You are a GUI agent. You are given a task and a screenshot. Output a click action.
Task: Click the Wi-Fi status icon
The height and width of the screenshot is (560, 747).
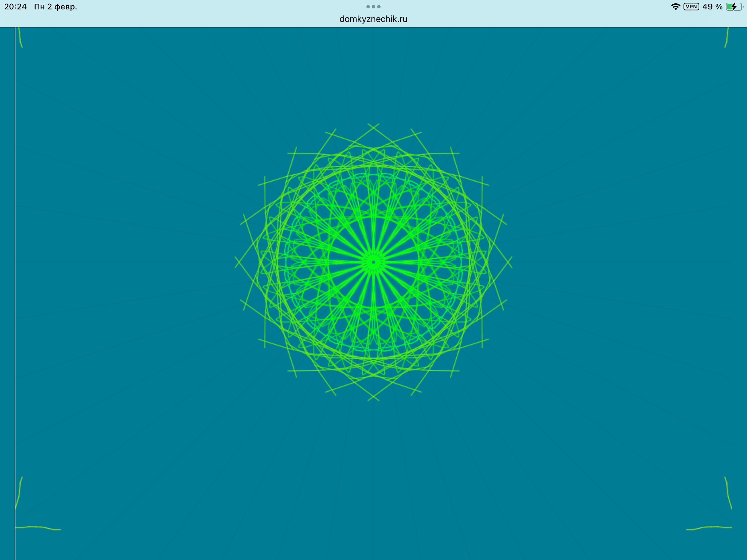click(675, 7)
